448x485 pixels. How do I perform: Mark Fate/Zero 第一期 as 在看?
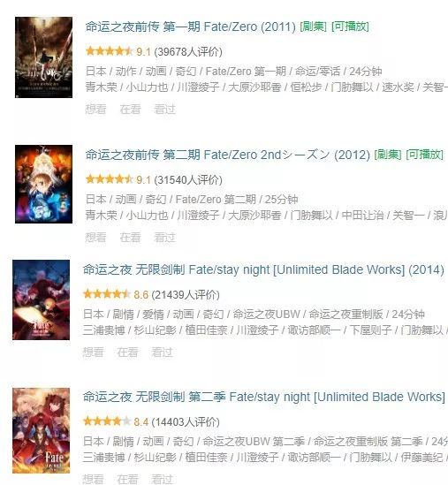coord(130,110)
